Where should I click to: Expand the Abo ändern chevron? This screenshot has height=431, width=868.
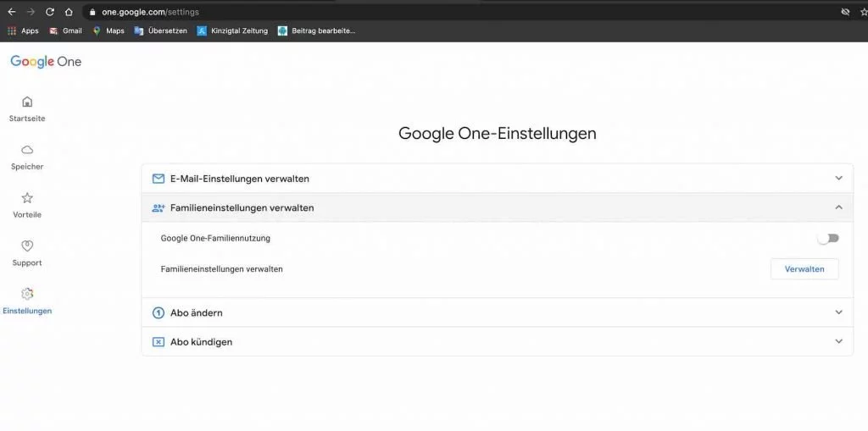coord(838,312)
